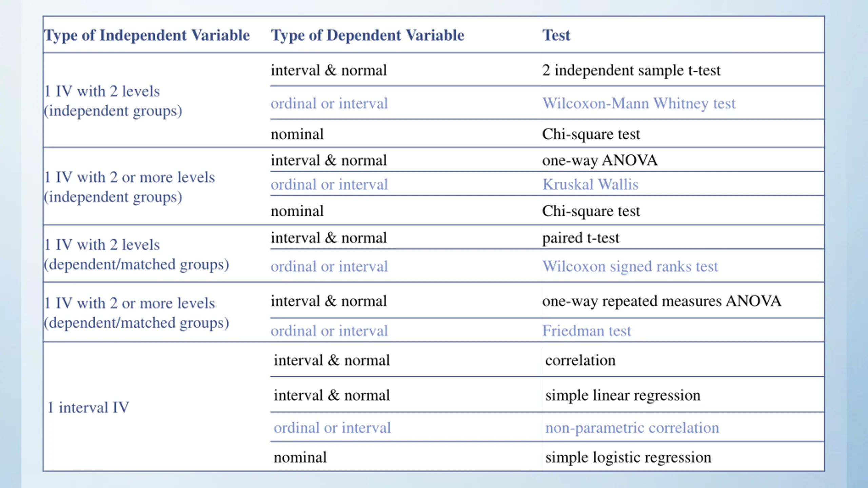Click the "1 interval IV" row label
The image size is (868, 488).
click(88, 407)
